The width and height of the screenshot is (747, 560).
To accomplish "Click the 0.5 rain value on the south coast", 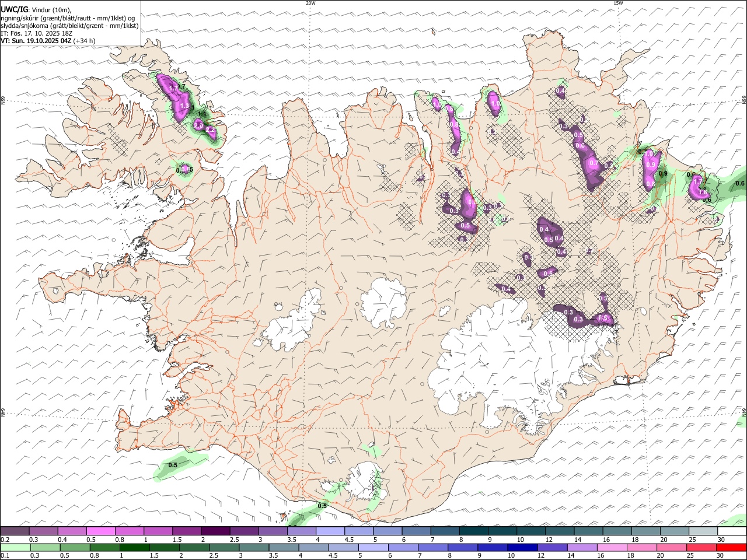I will 322,506.
